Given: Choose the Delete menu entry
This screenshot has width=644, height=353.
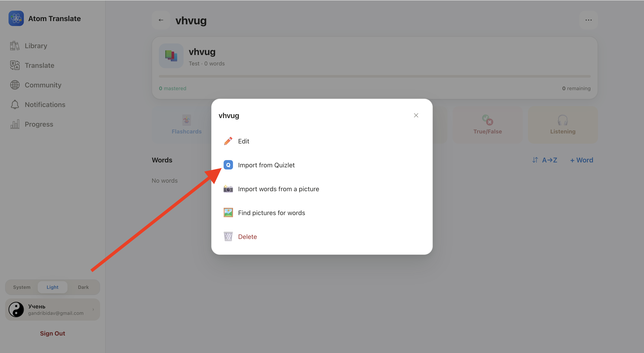Looking at the screenshot, I should click(x=322, y=236).
